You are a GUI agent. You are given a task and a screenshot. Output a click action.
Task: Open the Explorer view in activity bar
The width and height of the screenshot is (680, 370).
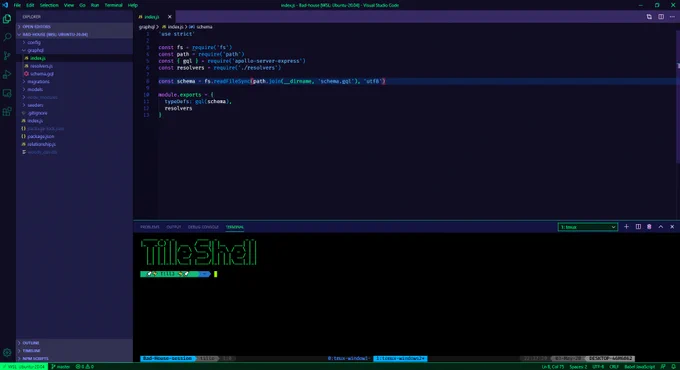pyautogui.click(x=7, y=19)
